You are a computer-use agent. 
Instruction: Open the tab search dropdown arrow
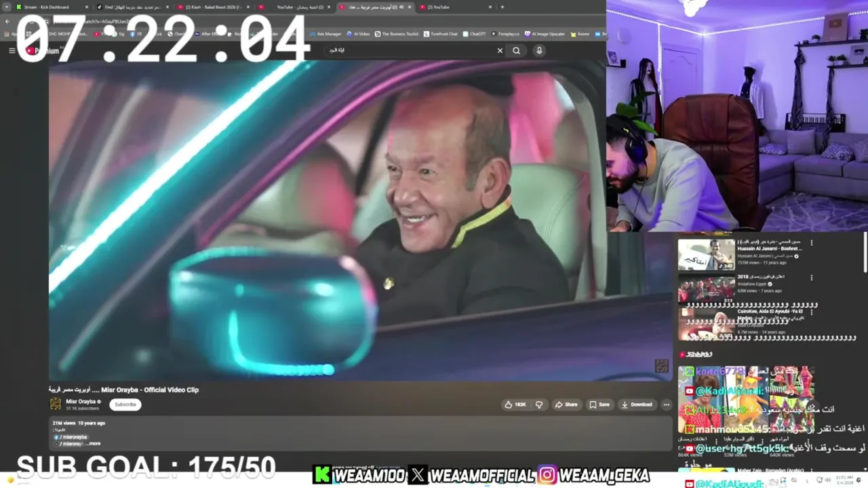tap(7, 7)
